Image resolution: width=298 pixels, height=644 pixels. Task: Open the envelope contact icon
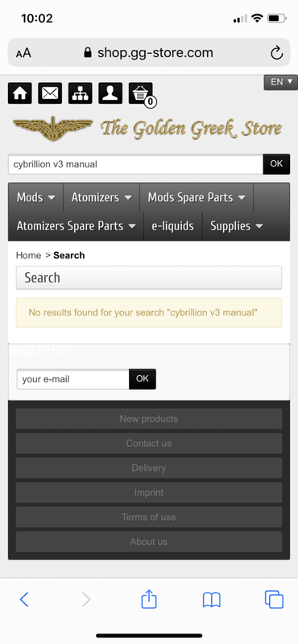coord(50,93)
